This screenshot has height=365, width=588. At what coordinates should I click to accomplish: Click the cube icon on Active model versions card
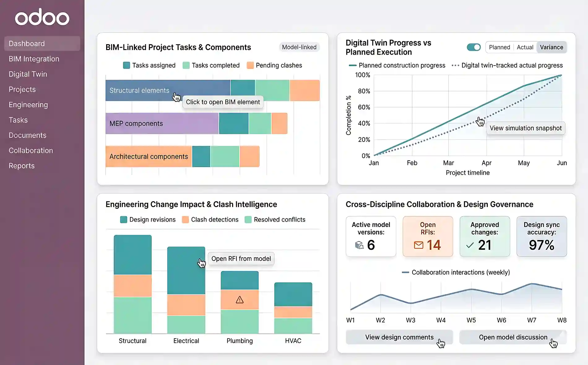click(x=359, y=245)
